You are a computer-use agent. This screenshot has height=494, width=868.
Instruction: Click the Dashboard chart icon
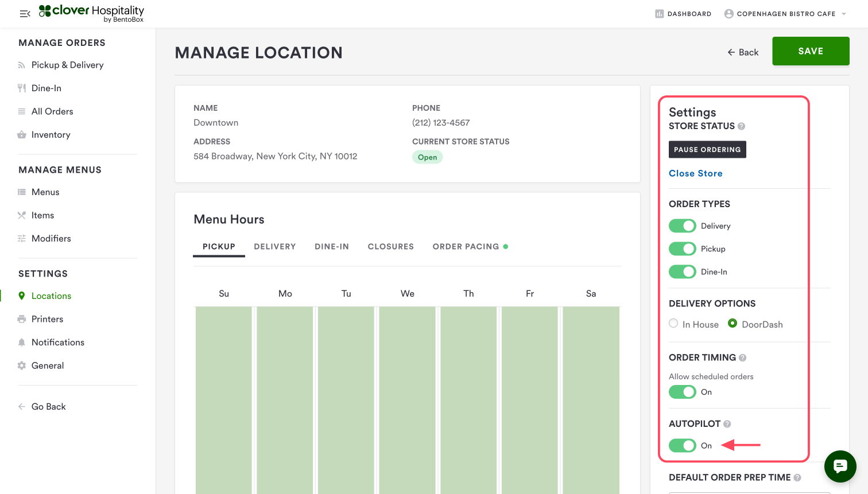(x=659, y=14)
